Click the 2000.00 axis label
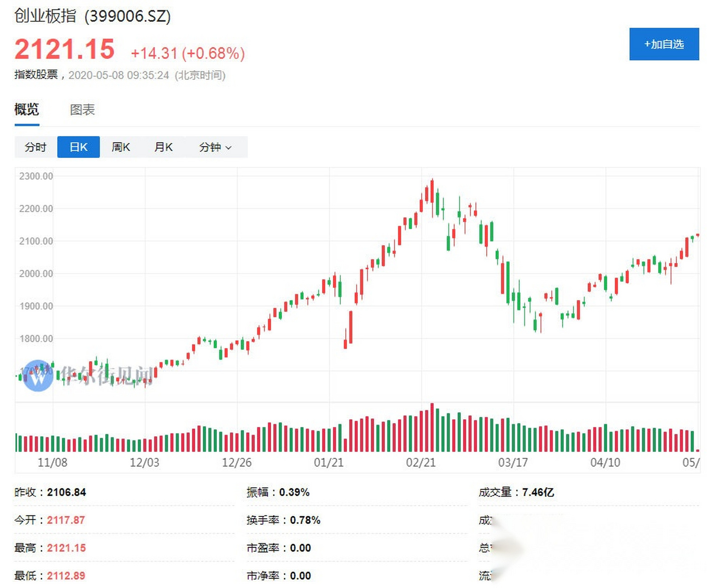The image size is (707, 588). [x=36, y=273]
